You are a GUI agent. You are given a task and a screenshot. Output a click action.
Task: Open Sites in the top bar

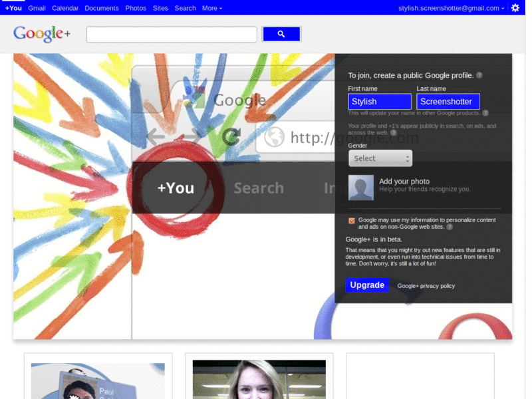[160, 8]
